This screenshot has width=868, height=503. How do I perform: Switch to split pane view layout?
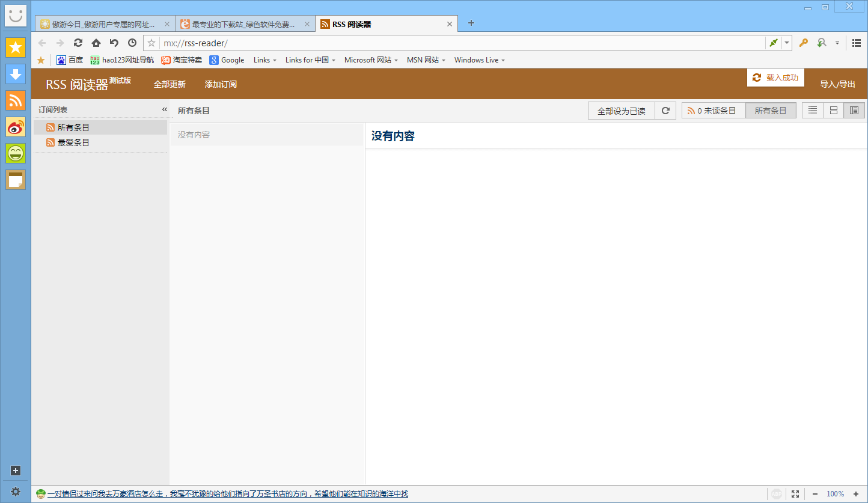[x=854, y=111]
